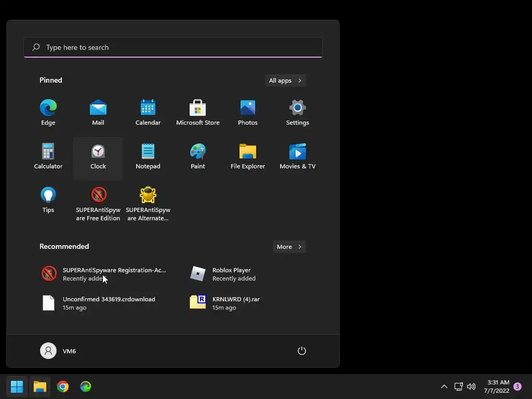
Task: Show hidden system tray icons
Action: click(444, 387)
